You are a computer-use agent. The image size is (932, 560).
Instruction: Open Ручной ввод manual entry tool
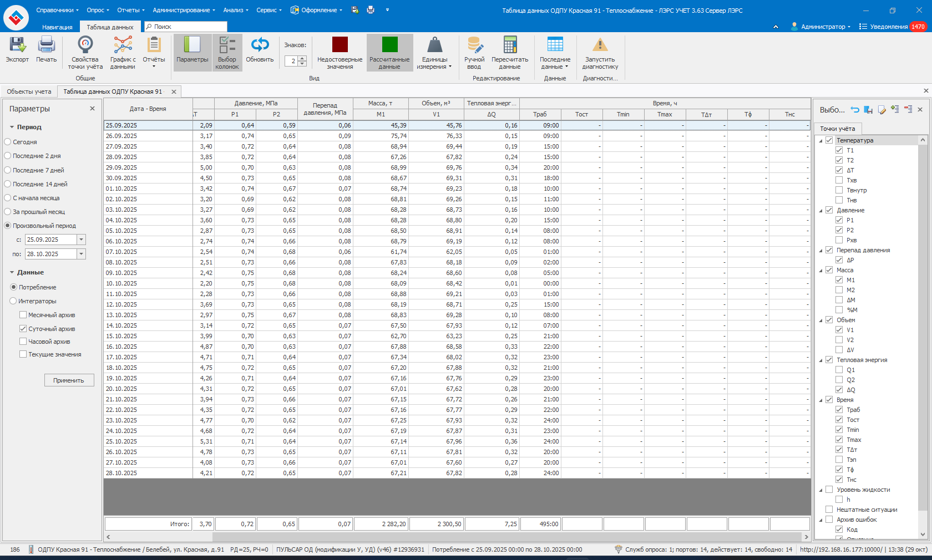(474, 45)
